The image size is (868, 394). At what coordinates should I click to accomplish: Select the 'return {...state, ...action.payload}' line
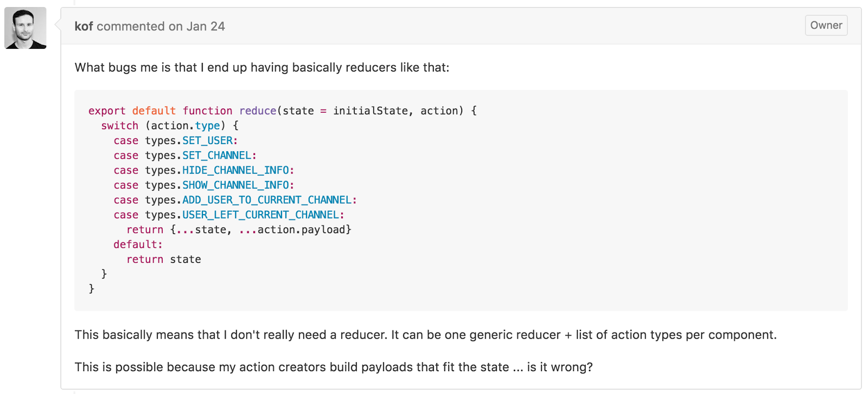pos(239,229)
